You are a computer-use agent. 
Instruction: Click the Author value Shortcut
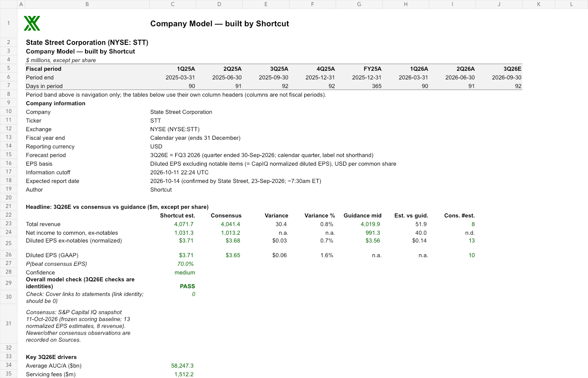161,189
